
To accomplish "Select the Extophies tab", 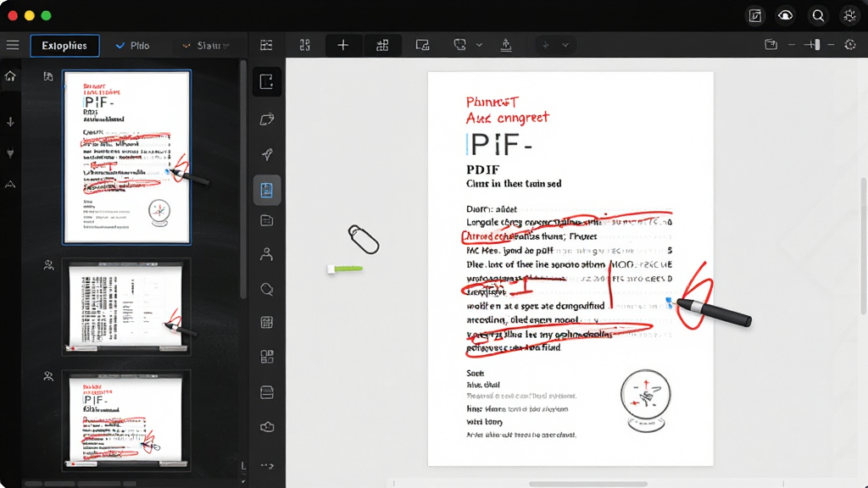I will tap(64, 46).
